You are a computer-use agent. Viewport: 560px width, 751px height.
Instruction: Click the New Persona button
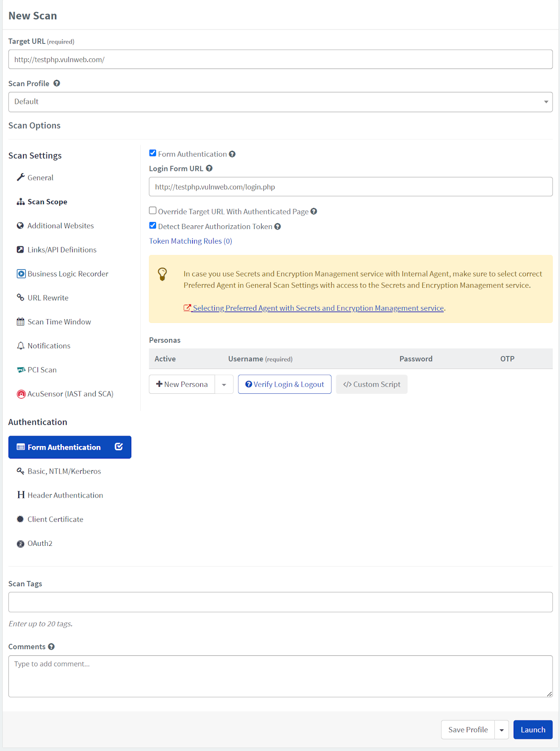[x=182, y=384]
